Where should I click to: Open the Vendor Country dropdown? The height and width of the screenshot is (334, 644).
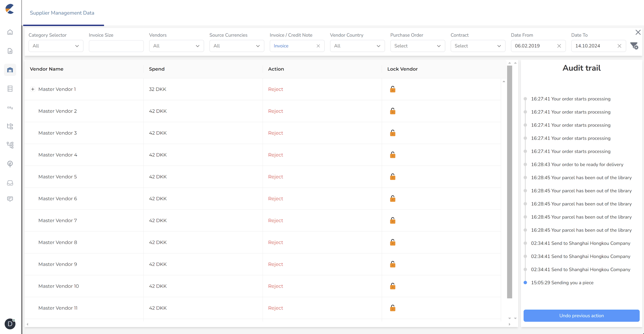tap(357, 46)
